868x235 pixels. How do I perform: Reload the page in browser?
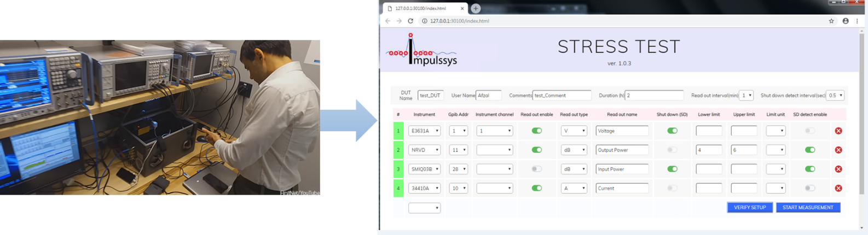tap(410, 21)
